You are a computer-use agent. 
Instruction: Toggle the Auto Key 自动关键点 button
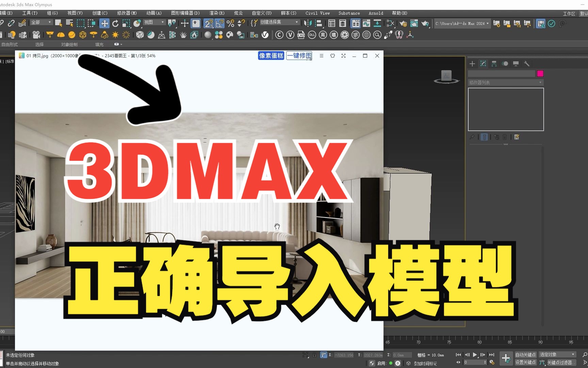[525, 355]
